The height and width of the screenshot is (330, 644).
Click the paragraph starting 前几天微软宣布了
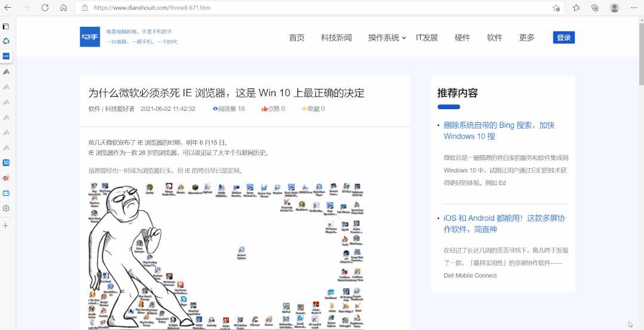[158, 143]
